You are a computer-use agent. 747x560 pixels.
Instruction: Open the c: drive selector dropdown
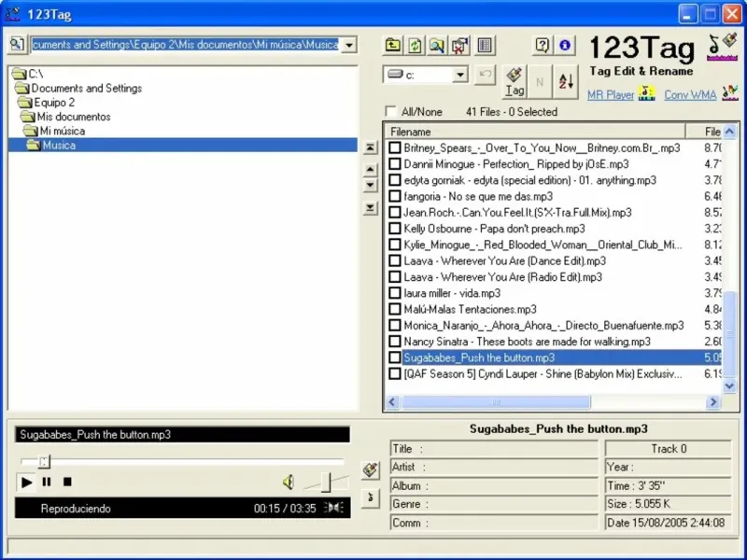[x=459, y=75]
